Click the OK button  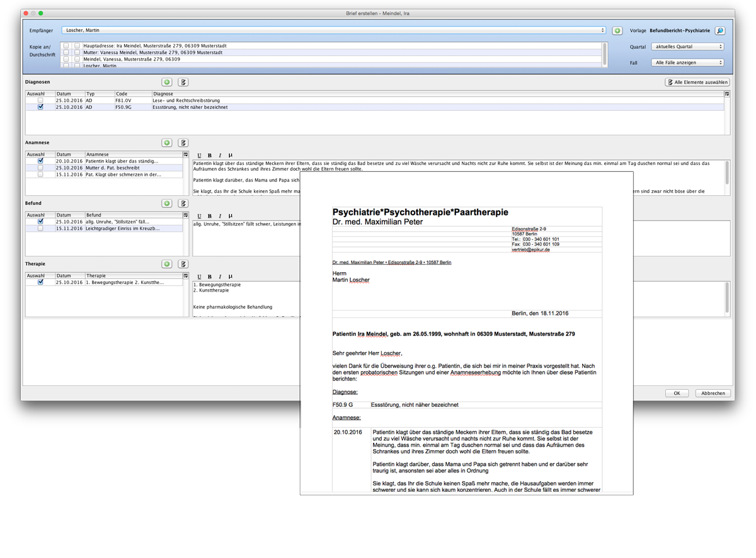[x=677, y=393]
